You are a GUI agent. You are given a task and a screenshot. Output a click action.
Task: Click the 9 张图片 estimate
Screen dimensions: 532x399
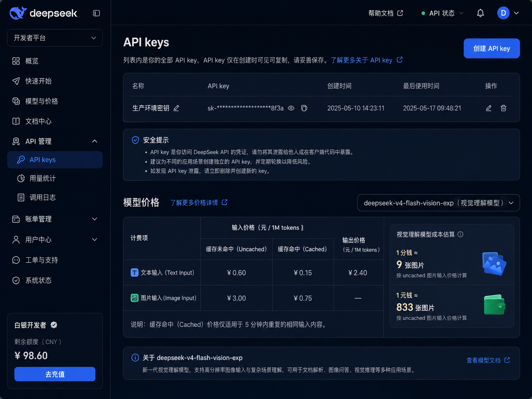pyautogui.click(x=410, y=265)
